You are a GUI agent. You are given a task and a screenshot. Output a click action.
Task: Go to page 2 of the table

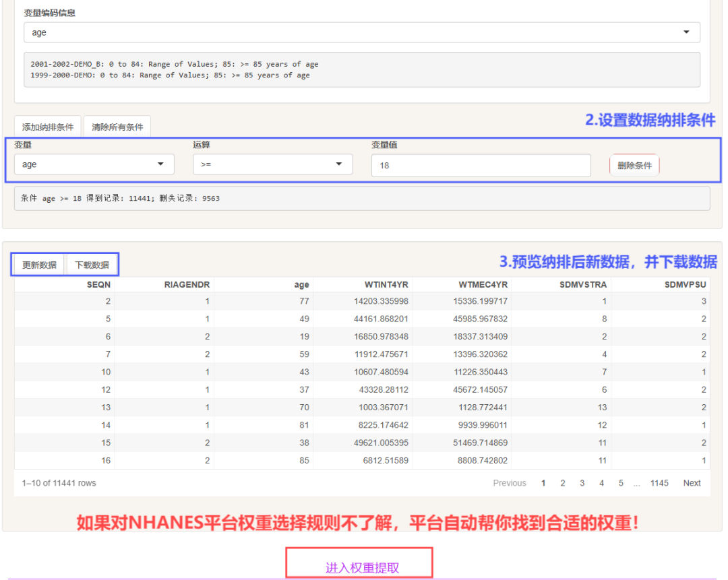pos(563,483)
